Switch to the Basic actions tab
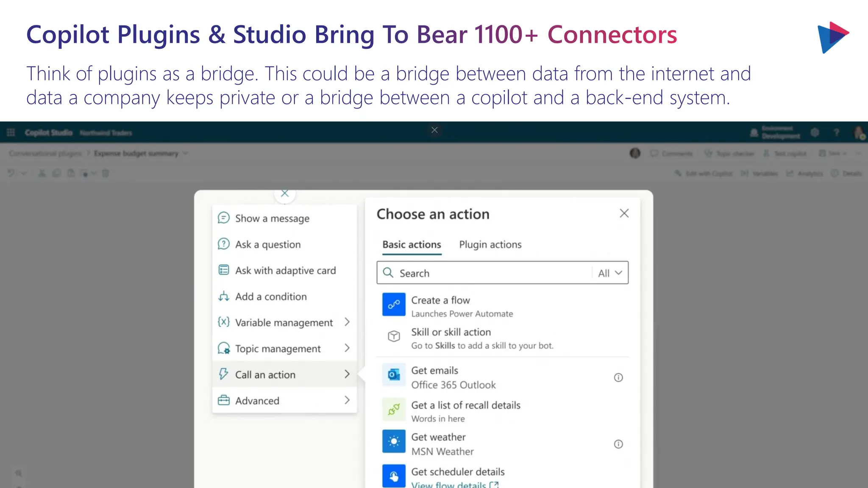 click(412, 244)
